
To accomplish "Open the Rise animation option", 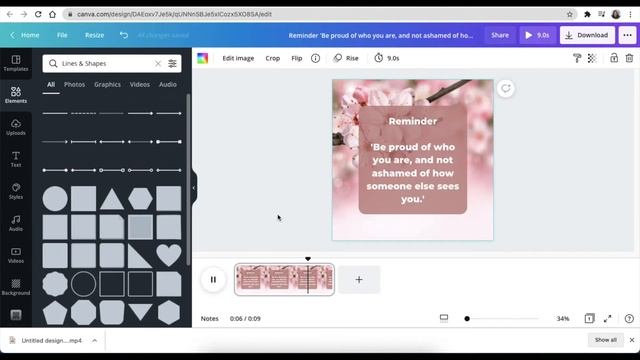I will pyautogui.click(x=346, y=58).
